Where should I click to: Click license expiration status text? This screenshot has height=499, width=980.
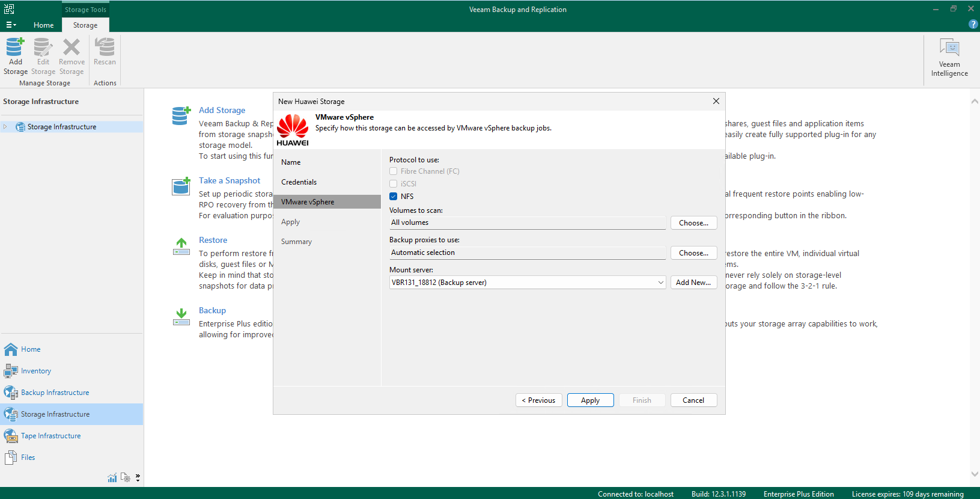pos(907,494)
